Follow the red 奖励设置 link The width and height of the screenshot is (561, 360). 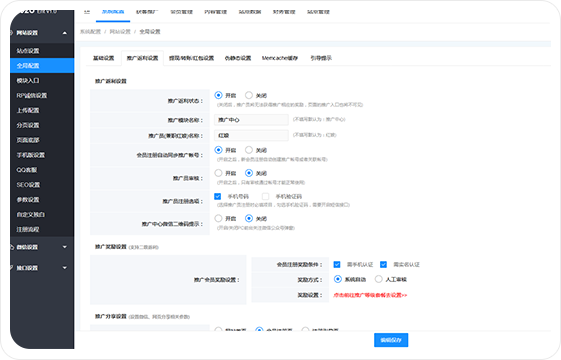370,295
